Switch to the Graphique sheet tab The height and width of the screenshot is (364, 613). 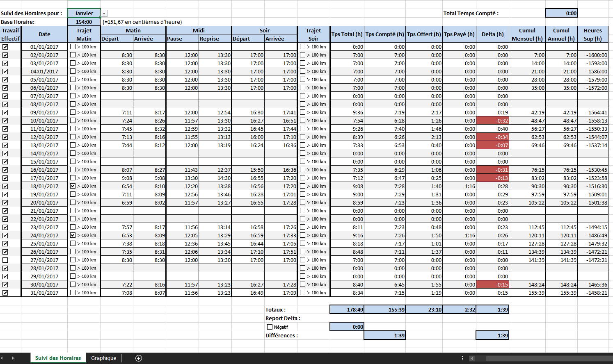coord(103,358)
